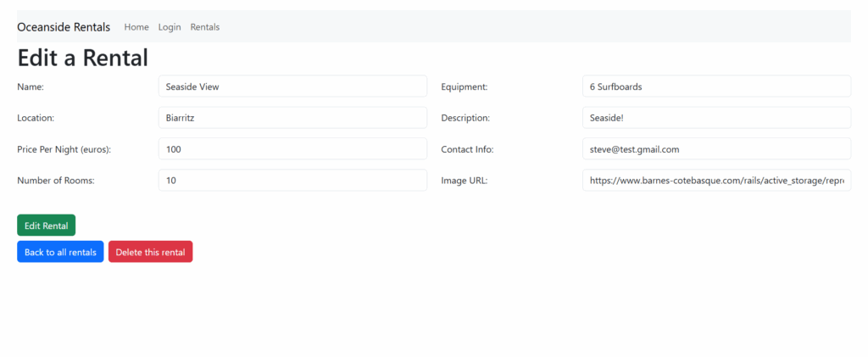Open the Rentals nav link

coord(204,27)
